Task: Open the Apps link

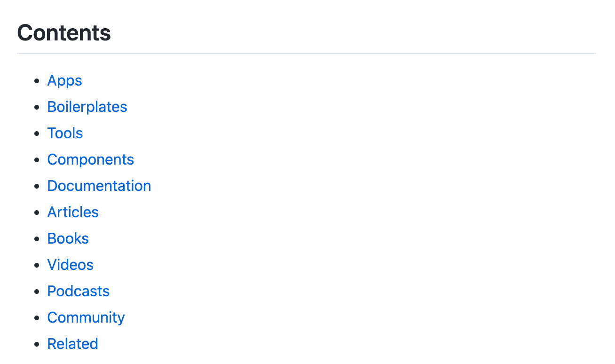Action: coord(64,81)
